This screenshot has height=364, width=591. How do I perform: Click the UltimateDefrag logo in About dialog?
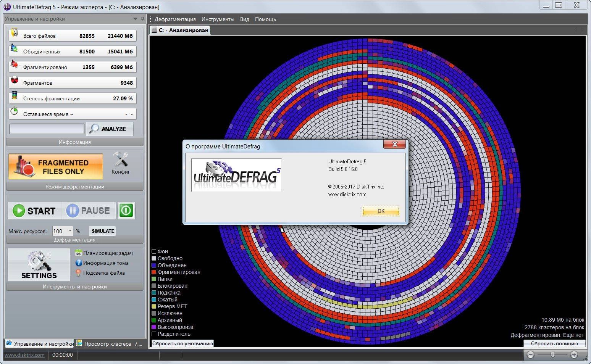pyautogui.click(x=236, y=175)
